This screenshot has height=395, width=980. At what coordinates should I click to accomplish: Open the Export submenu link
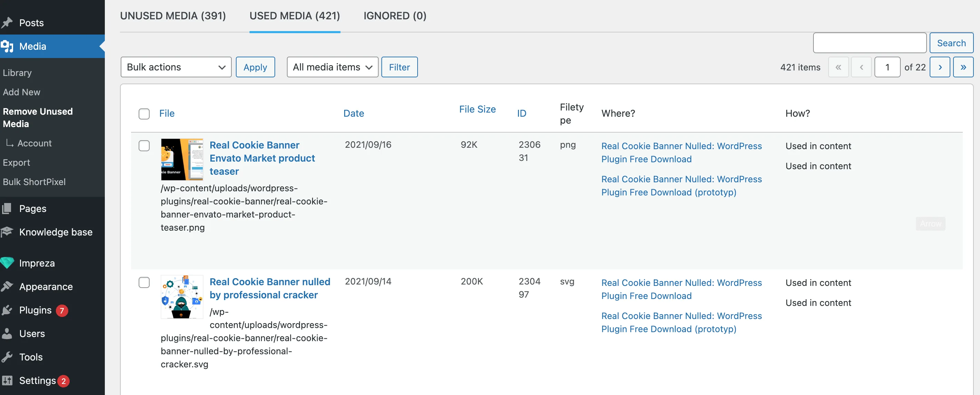point(16,162)
